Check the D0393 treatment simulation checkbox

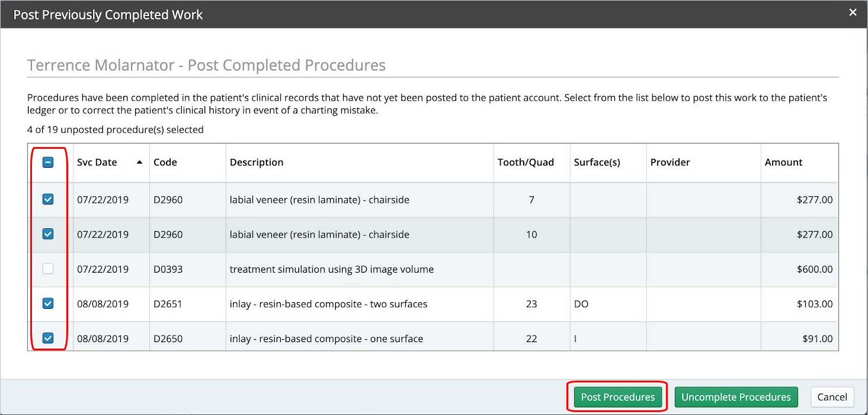48,269
